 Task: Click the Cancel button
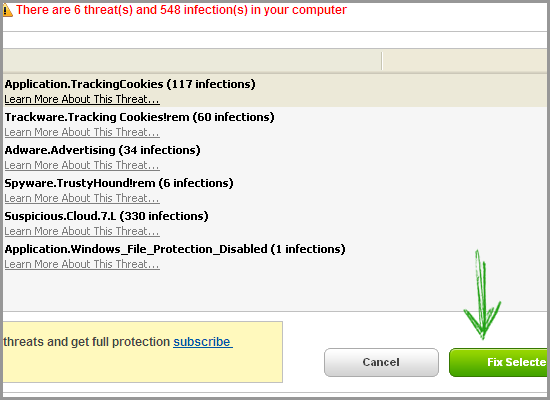[x=381, y=362]
